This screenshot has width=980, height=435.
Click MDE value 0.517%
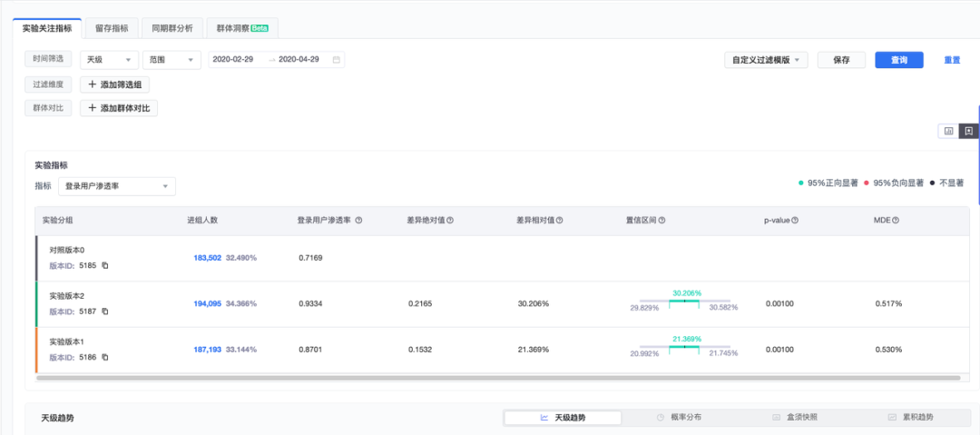point(888,303)
